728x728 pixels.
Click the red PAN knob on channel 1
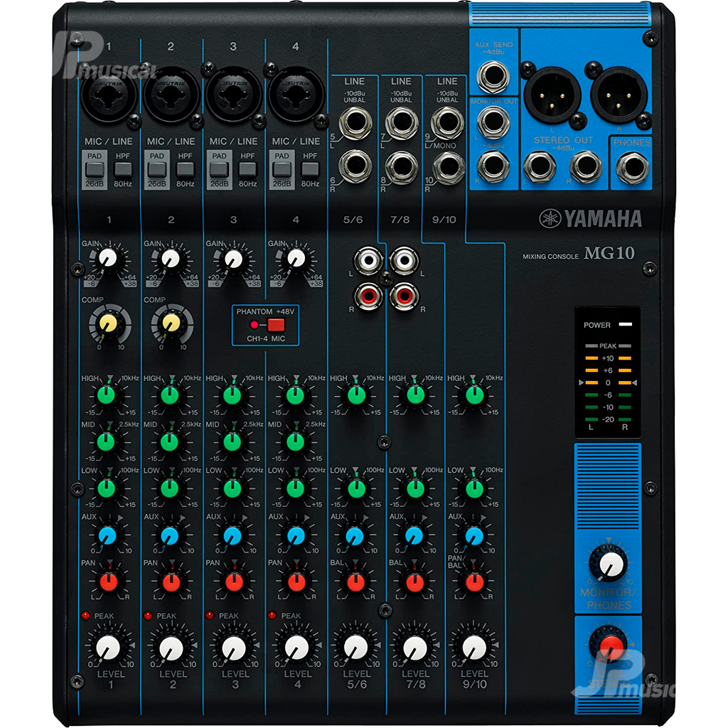tap(109, 582)
